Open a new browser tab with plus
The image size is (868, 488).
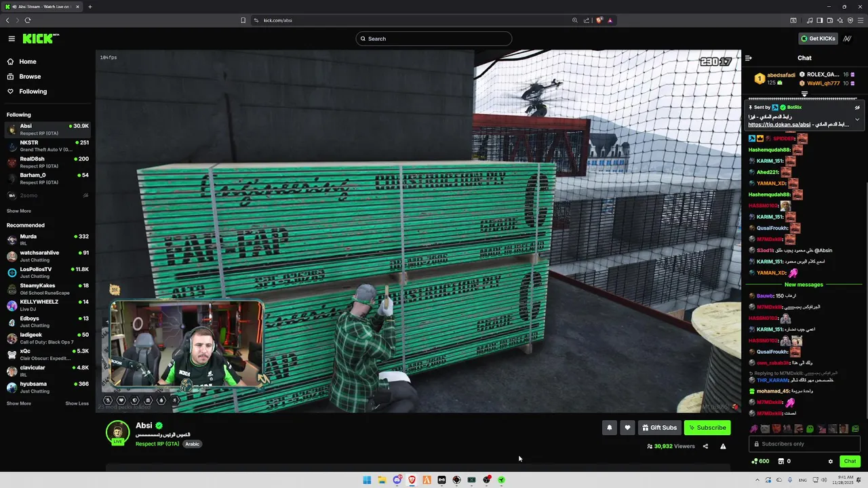coord(90,7)
